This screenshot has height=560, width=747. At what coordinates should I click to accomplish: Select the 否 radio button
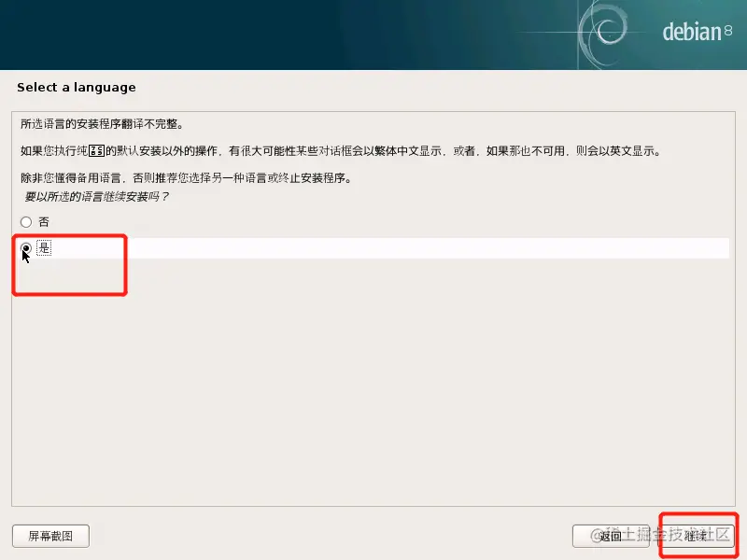click(26, 222)
